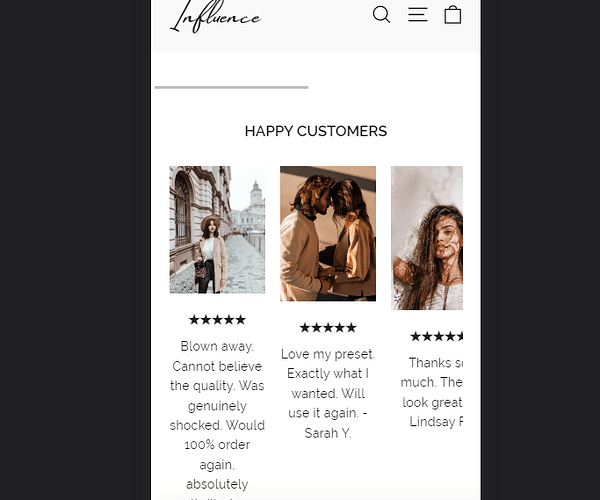Click '100% order again' review line
600x500 pixels.
[x=217, y=454]
